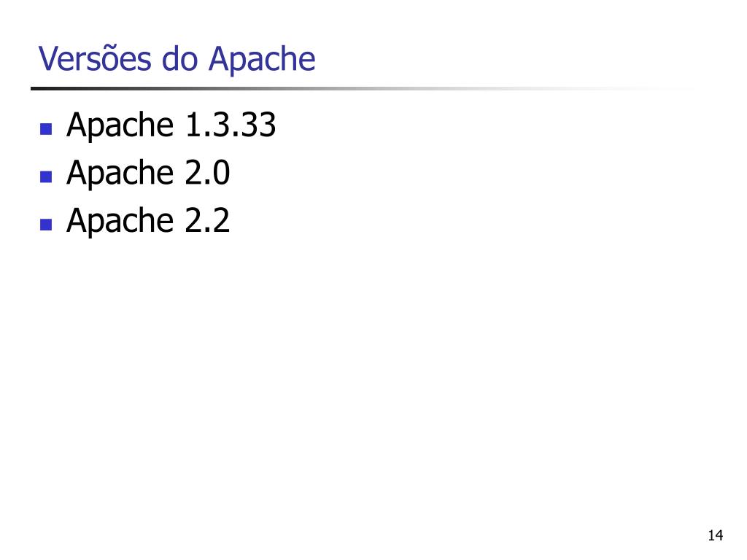Click the version number '2.2'
This screenshot has width=747, height=560.
(x=207, y=220)
